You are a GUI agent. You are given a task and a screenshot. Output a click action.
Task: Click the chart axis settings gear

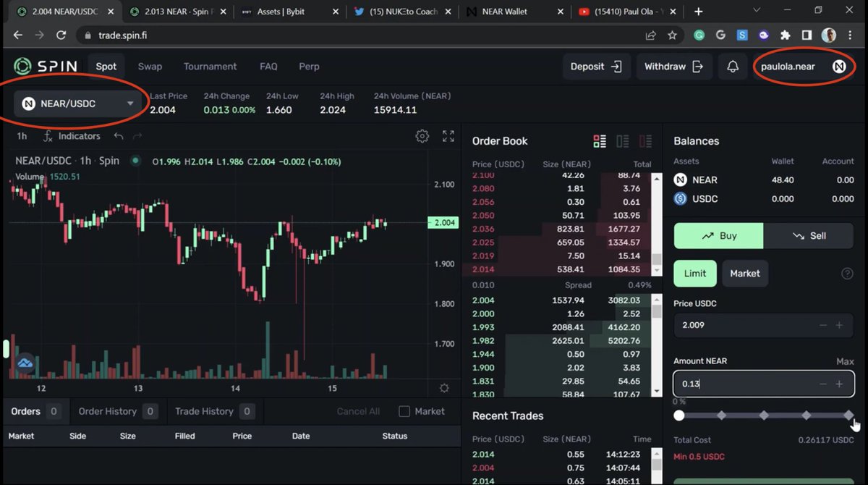coord(444,388)
